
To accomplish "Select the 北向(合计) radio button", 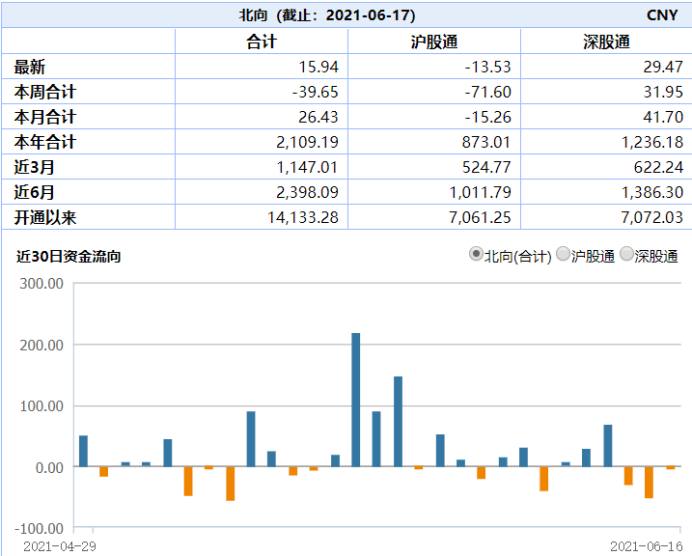I will (476, 254).
